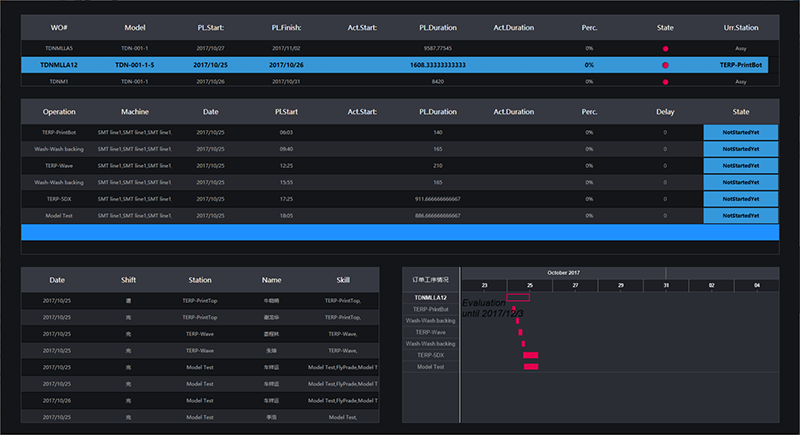Click the red state dot for TDNM1
The image size is (800, 435).
tap(665, 81)
